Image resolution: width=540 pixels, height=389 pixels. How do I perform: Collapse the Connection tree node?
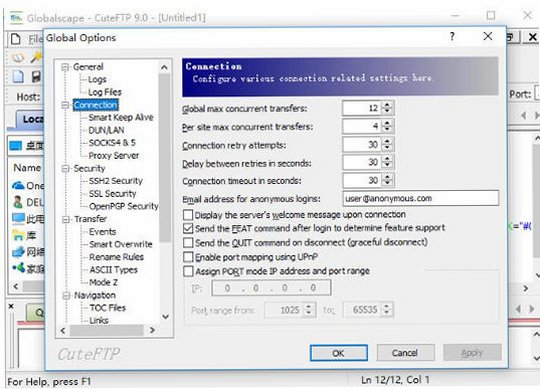65,105
